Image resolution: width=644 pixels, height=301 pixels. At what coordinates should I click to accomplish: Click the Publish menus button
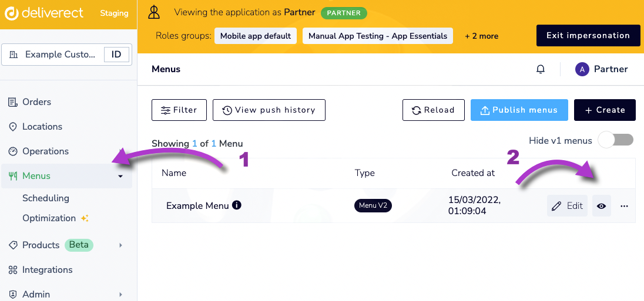[x=519, y=110]
